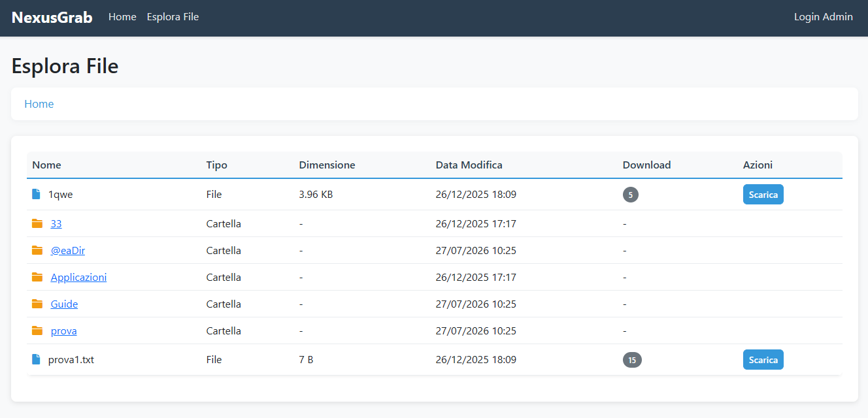The width and height of the screenshot is (868, 418).
Task: Open the Login Admin link
Action: click(824, 17)
